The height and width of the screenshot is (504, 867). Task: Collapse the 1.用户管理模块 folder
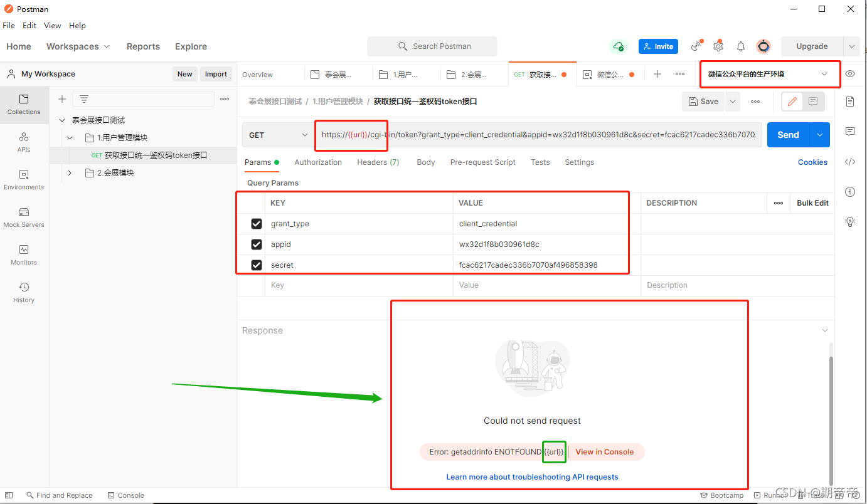(70, 138)
